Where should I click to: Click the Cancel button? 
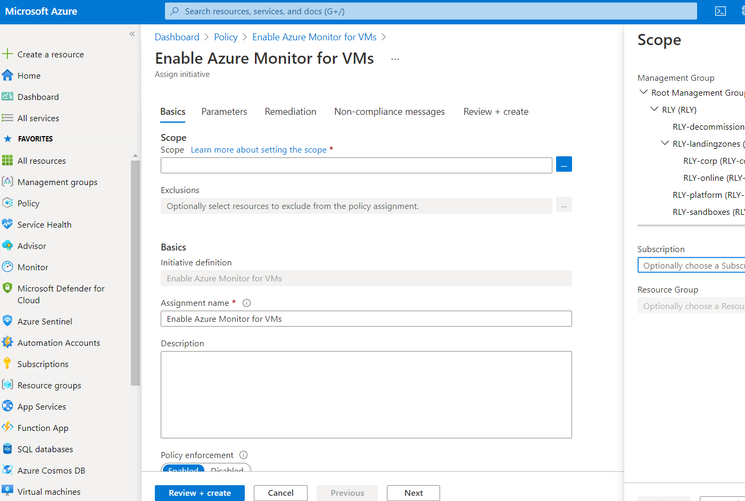tap(280, 493)
